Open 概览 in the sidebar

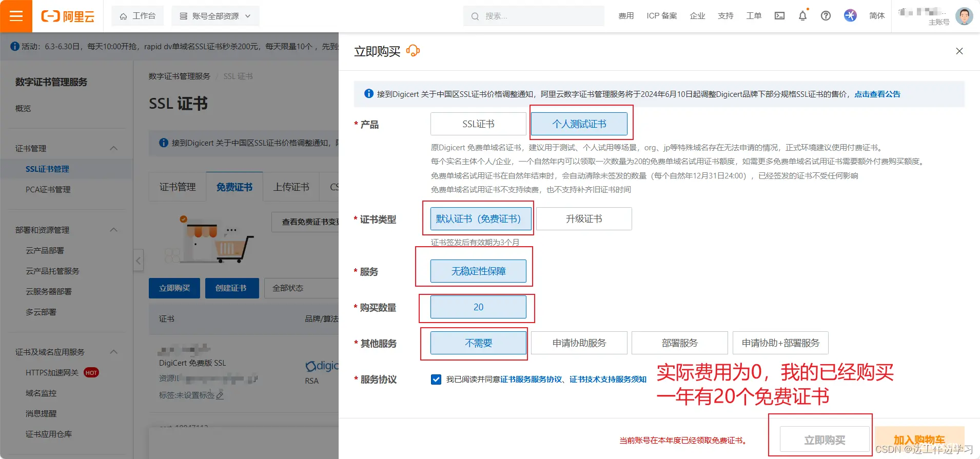pos(23,108)
